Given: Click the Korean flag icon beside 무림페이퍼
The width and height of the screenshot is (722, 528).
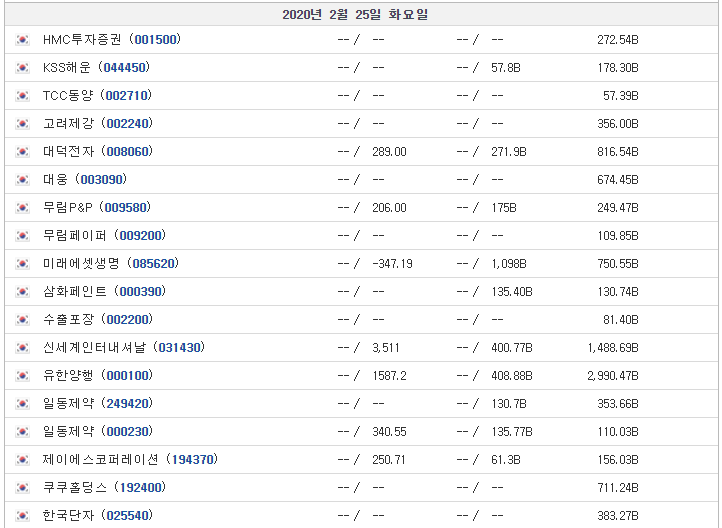Looking at the screenshot, I should [22, 236].
